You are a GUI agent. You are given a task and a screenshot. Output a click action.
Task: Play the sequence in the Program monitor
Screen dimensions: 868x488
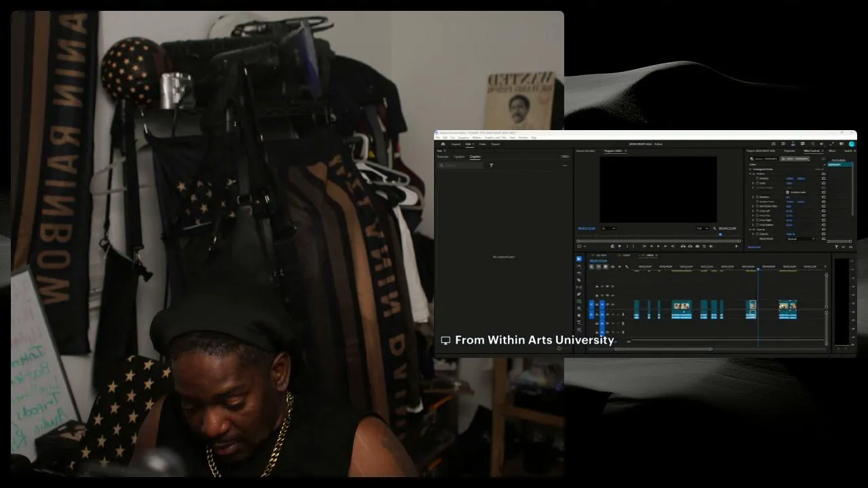658,246
